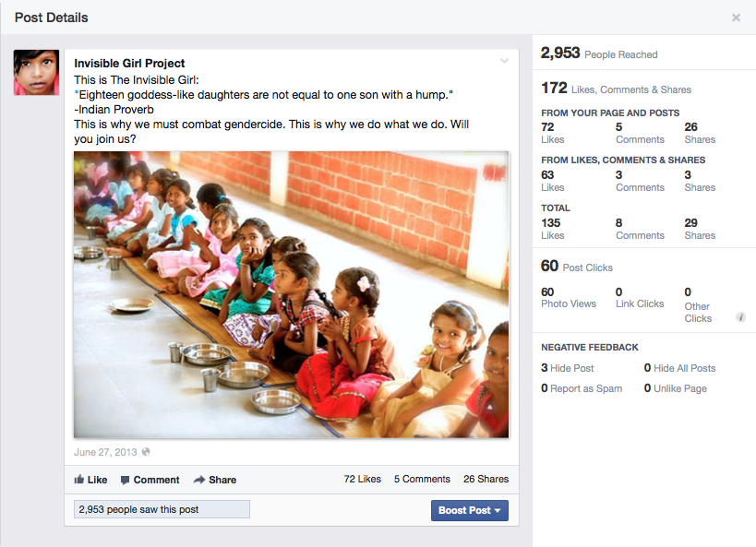
Task: Click the globe privacy icon beside the date
Action: point(146,452)
